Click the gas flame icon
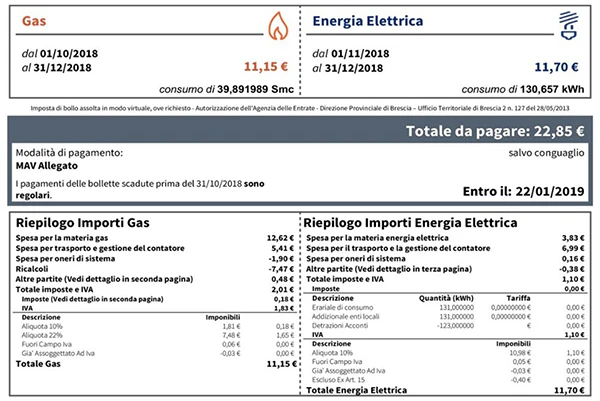The width and height of the screenshot is (600, 401). 275,22
